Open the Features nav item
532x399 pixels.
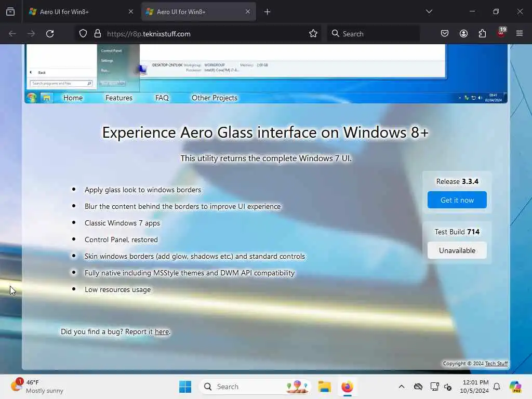[119, 98]
